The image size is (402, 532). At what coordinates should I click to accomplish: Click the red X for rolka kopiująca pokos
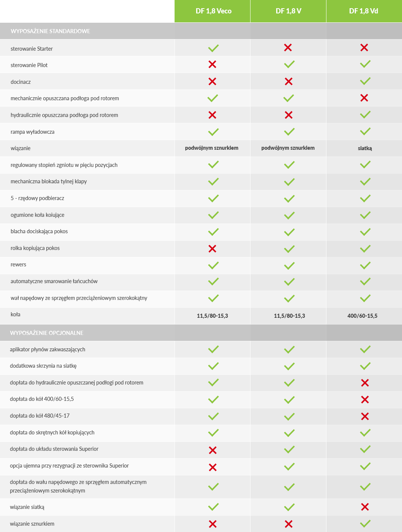point(212,249)
